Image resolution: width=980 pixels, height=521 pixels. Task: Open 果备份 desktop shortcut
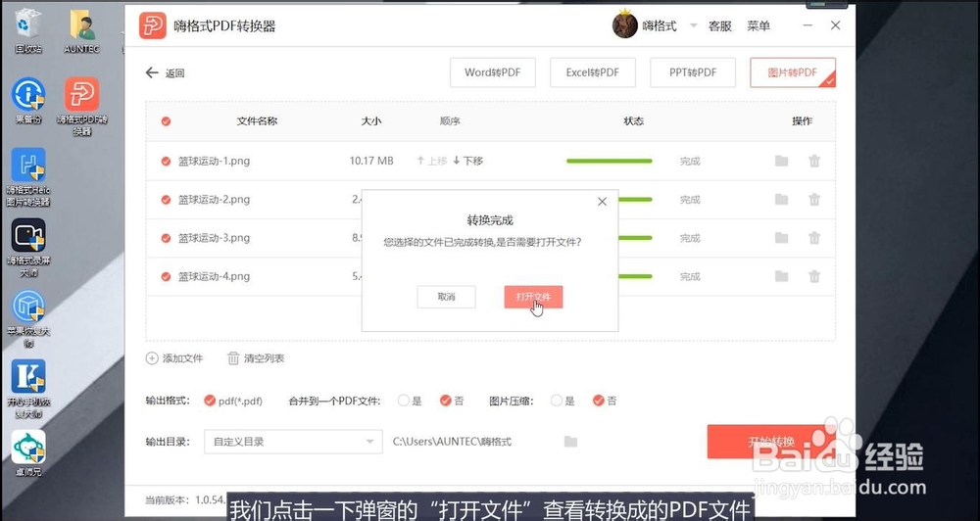[28, 100]
